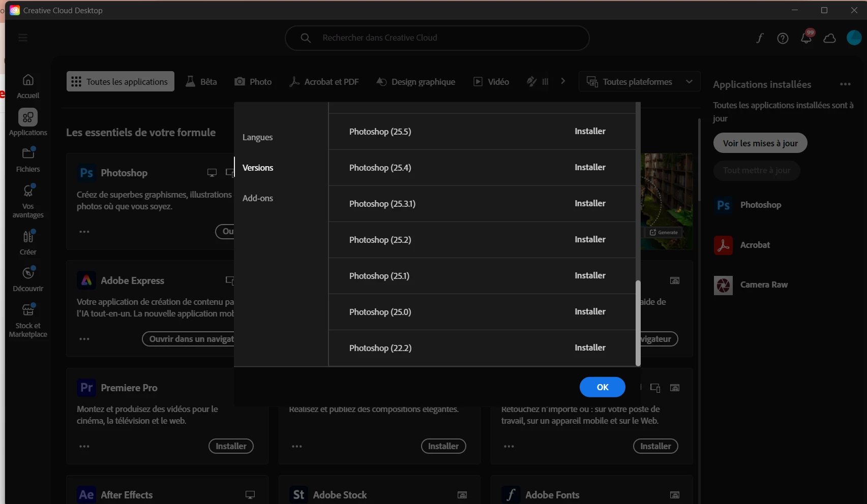Click the Premiere Pro Pr icon
The height and width of the screenshot is (504, 867).
tap(86, 388)
